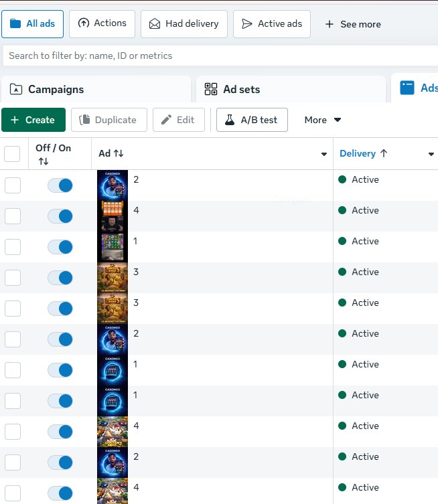The image size is (438, 504).
Task: Click the Ad column sort arrows
Action: coord(119,153)
